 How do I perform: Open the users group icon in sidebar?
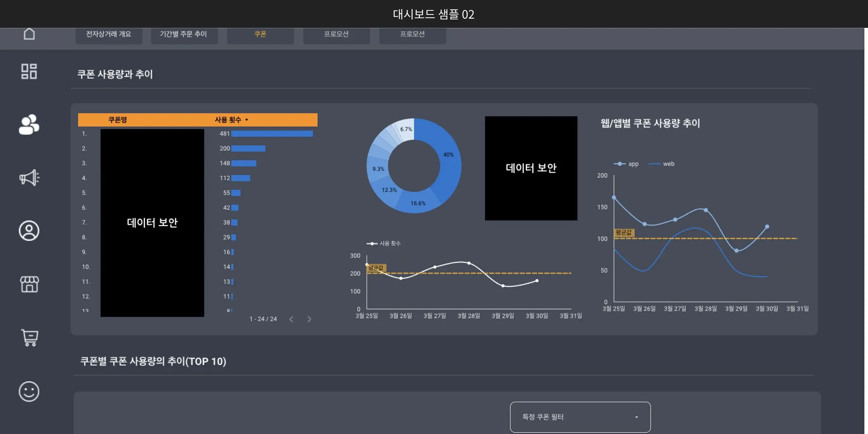click(x=29, y=124)
